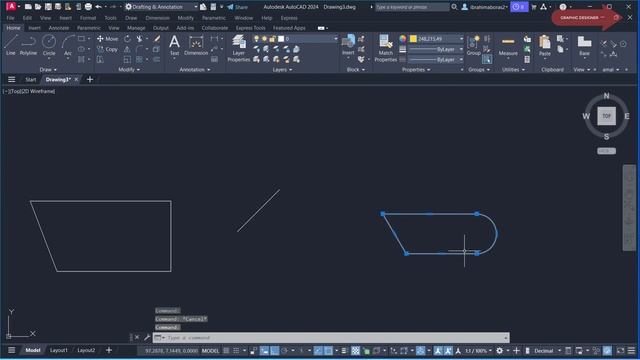Open the Express menu in menu bar
This screenshot has height=360, width=640.
(289, 18)
